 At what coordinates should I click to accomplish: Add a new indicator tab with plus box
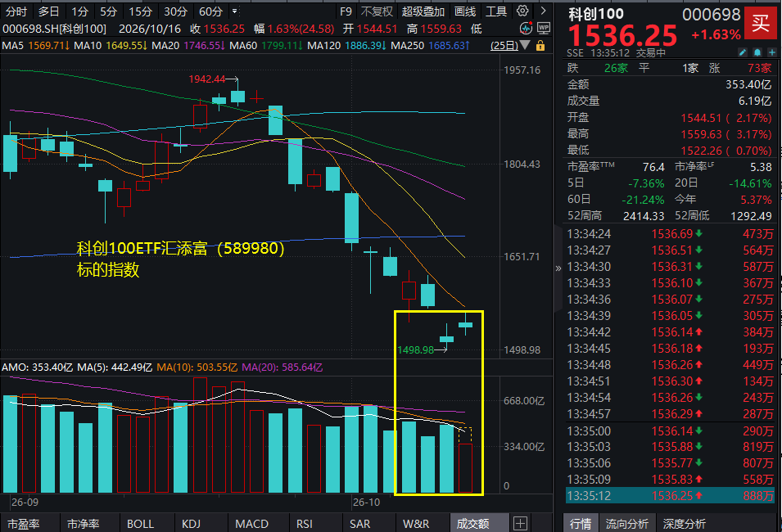[520, 524]
